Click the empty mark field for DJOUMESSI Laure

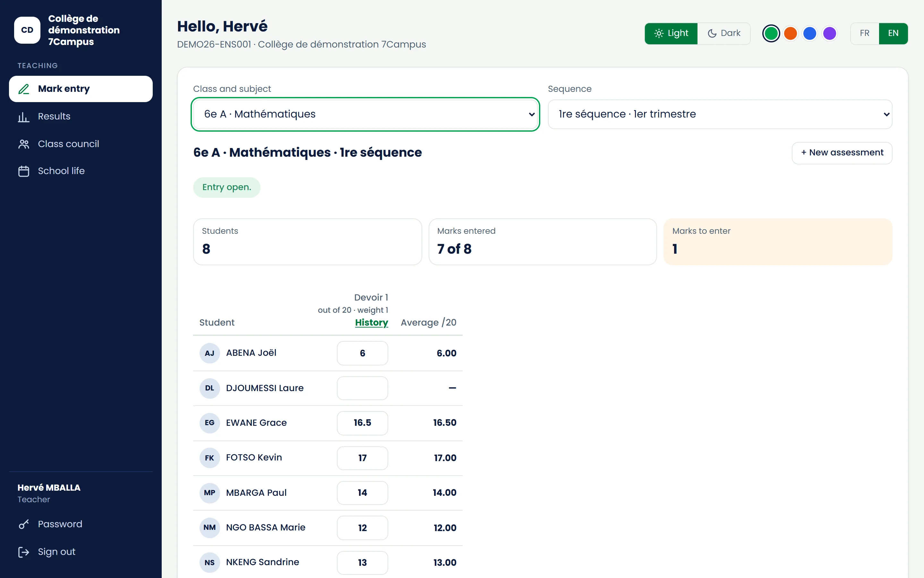(x=362, y=388)
